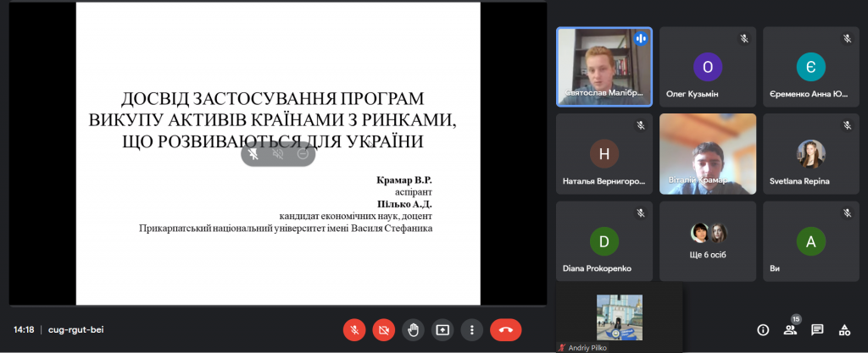Click Diana Prokopenko's participant tile

coord(604,240)
